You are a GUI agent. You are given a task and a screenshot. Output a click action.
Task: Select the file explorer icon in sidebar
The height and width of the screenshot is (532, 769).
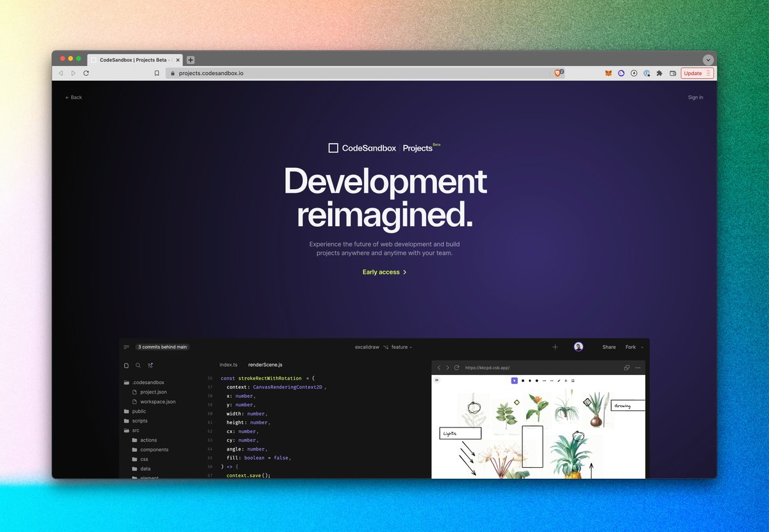(x=126, y=365)
